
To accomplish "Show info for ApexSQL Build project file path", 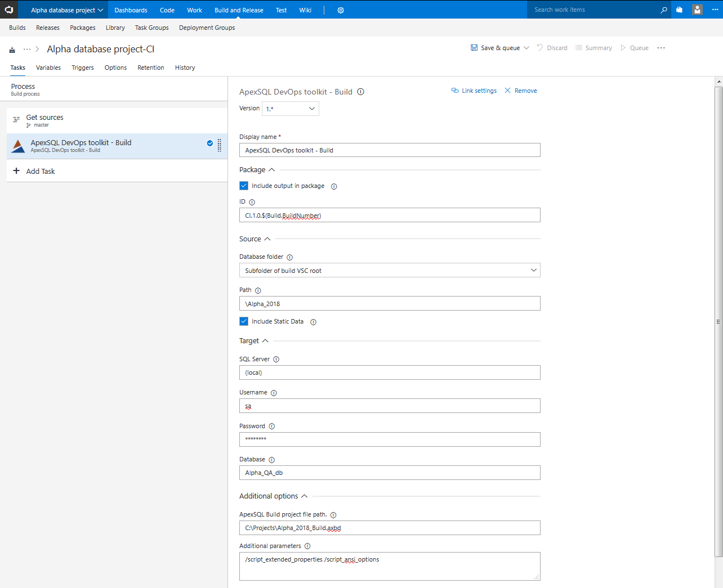I will (333, 515).
